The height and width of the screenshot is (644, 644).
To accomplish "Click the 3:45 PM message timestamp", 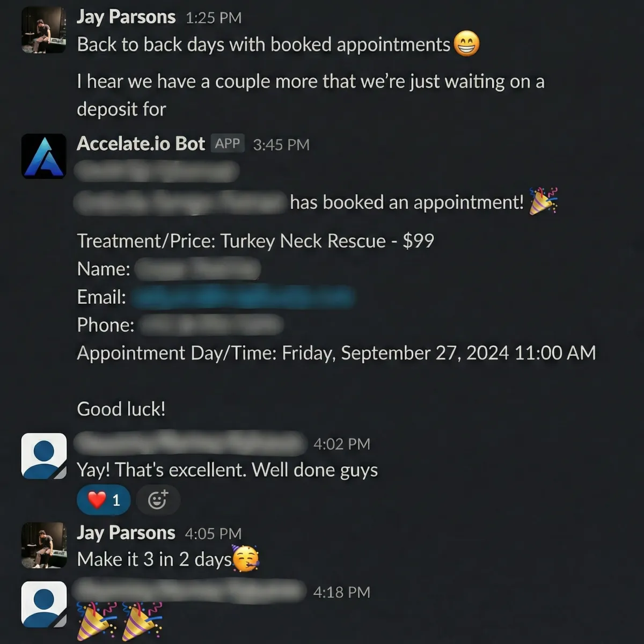I will (281, 145).
